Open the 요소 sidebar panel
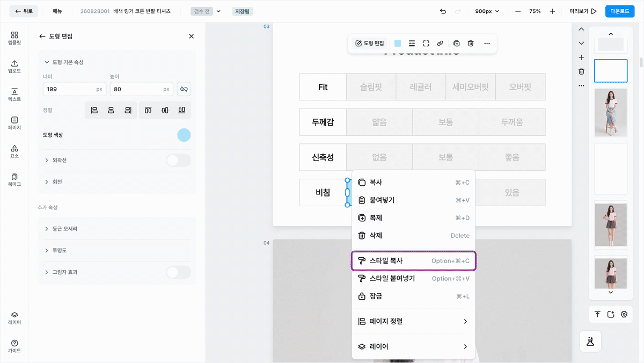 (x=14, y=151)
